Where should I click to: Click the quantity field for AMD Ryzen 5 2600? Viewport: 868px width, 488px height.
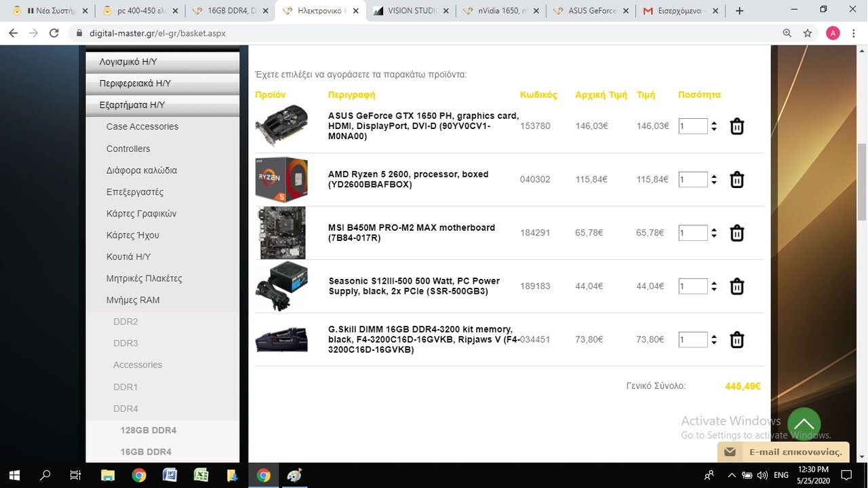click(x=693, y=180)
